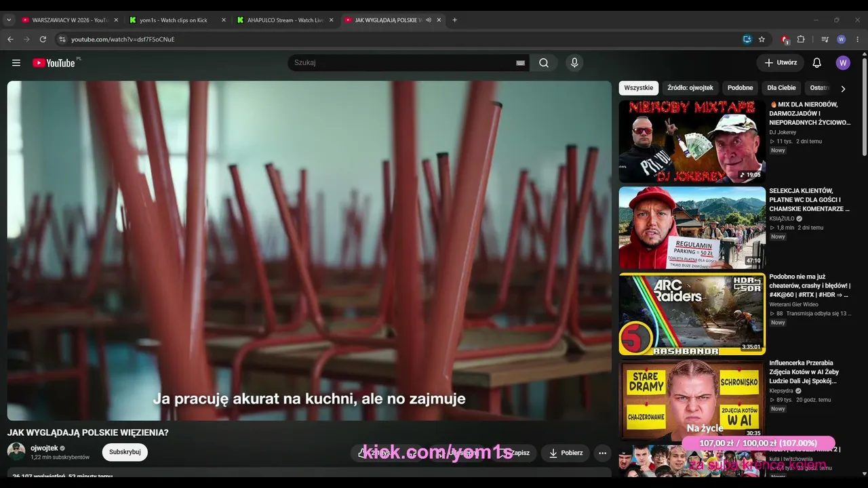Open the KSIĄŻULO channel name
Image resolution: width=868 pixels, height=488 pixels.
click(782, 219)
